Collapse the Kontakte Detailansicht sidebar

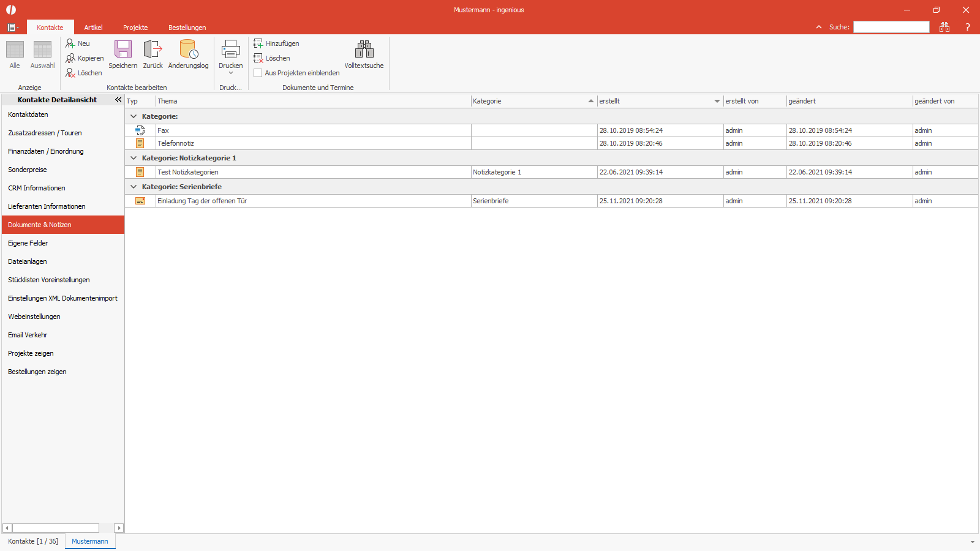(118, 99)
